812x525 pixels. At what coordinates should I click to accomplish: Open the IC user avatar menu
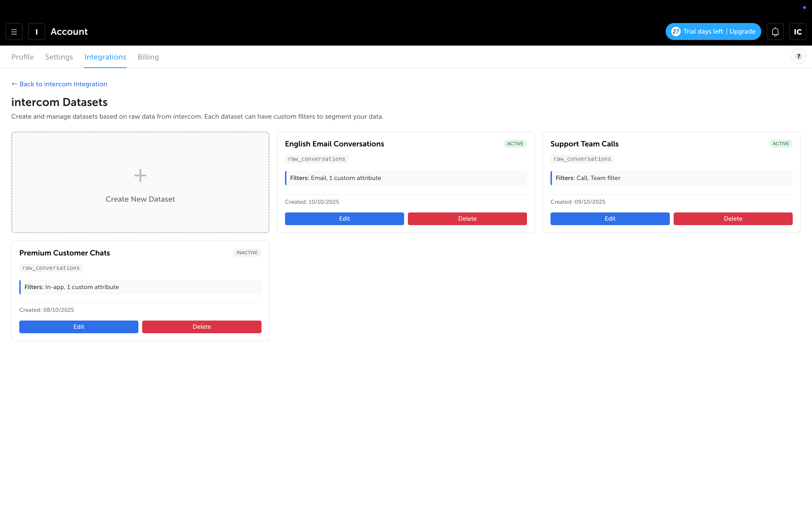797,31
